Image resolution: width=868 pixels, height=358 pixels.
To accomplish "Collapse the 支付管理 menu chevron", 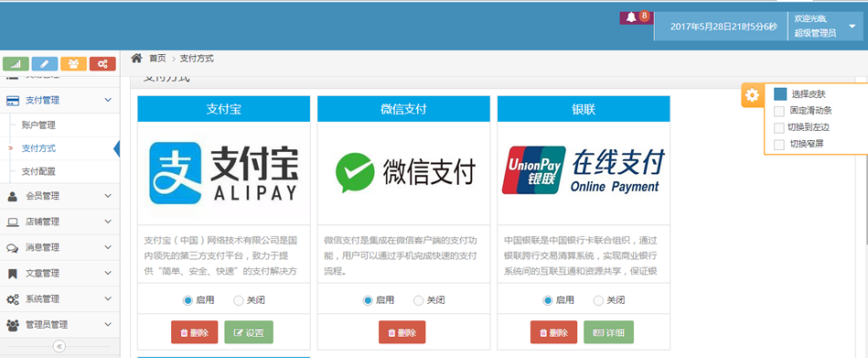I will 108,101.
